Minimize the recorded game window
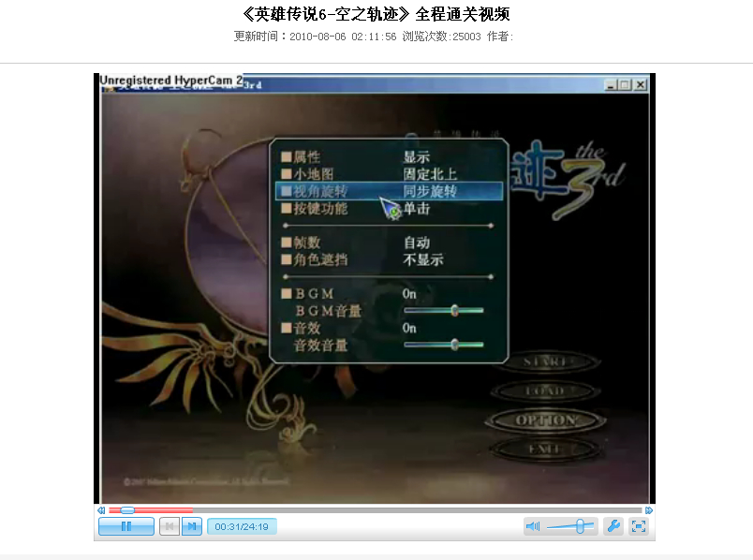Viewport: 753px width, 560px height. [611, 85]
